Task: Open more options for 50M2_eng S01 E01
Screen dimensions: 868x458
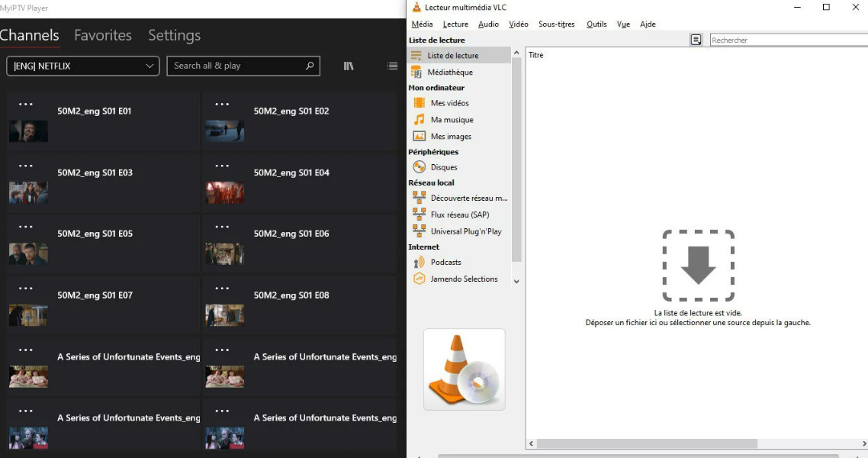Action: click(25, 104)
